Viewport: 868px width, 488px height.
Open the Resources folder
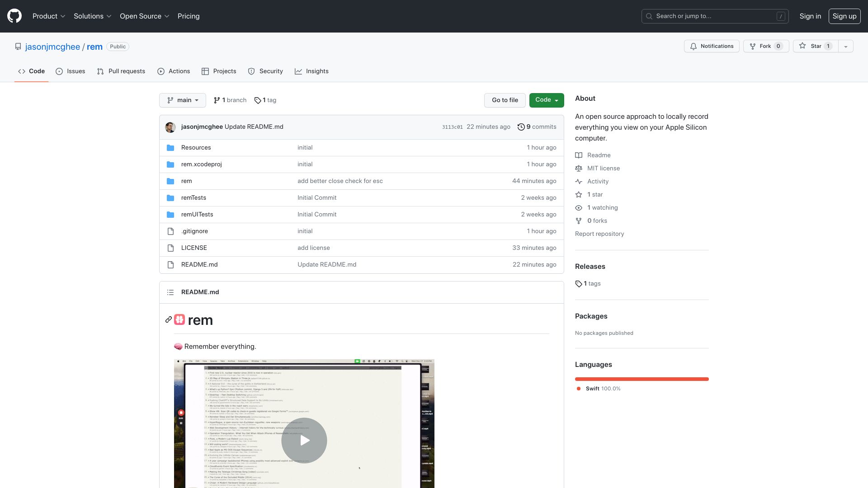[x=196, y=148]
